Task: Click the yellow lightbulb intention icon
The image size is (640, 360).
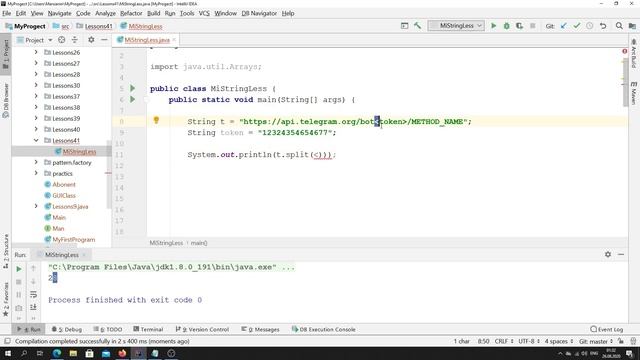Action: click(x=156, y=120)
